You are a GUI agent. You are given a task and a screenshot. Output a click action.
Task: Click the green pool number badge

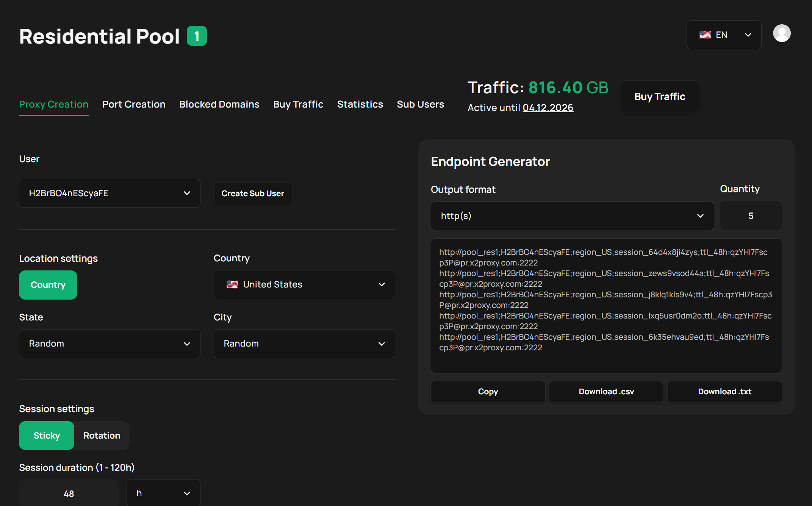pos(197,36)
